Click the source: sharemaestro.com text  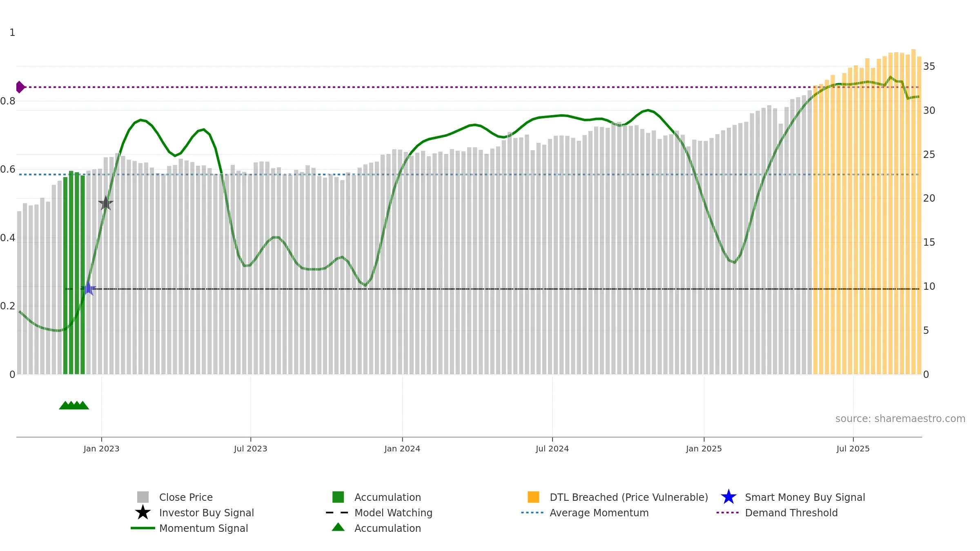(x=900, y=419)
